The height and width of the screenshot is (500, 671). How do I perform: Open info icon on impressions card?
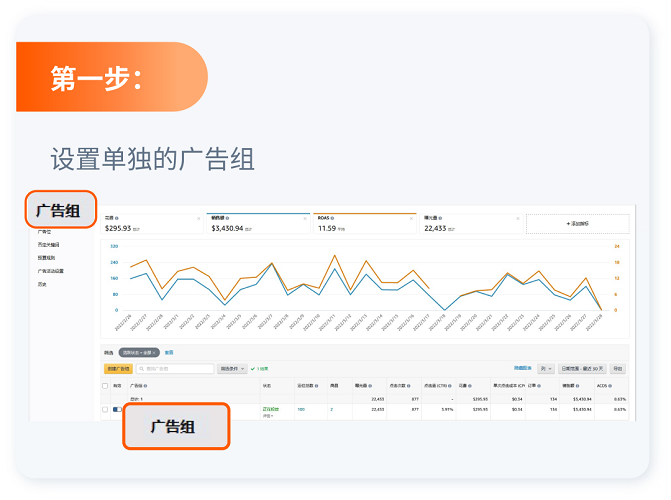pyautogui.click(x=440, y=218)
